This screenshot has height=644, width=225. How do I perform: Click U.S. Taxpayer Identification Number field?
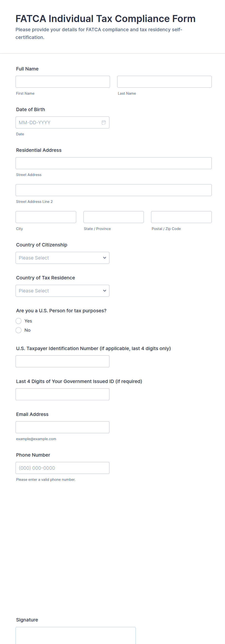[62, 361]
